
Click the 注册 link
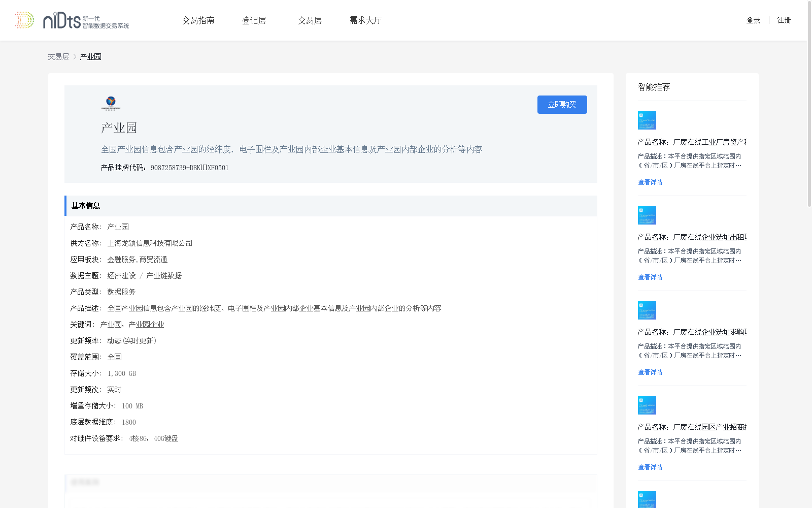[784, 20]
